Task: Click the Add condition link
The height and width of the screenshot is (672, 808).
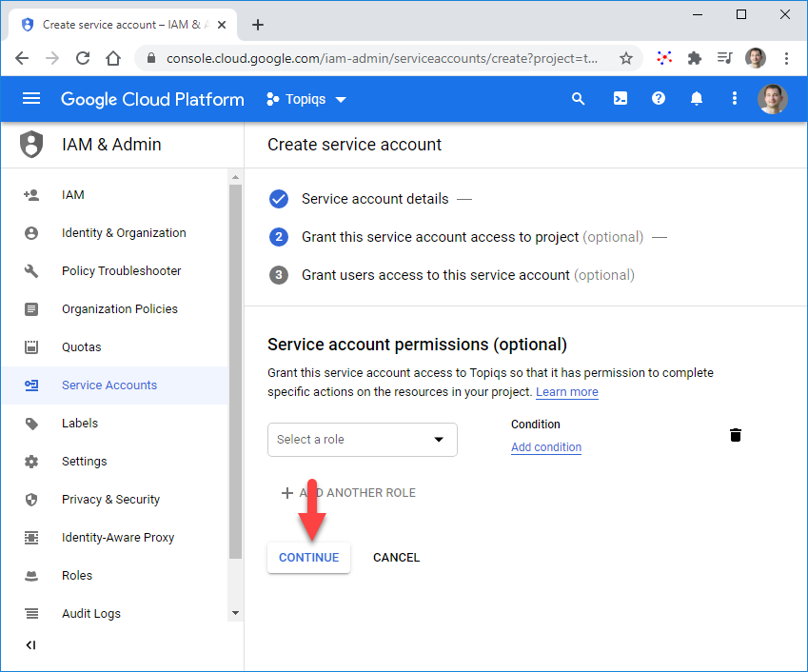Action: click(x=546, y=447)
